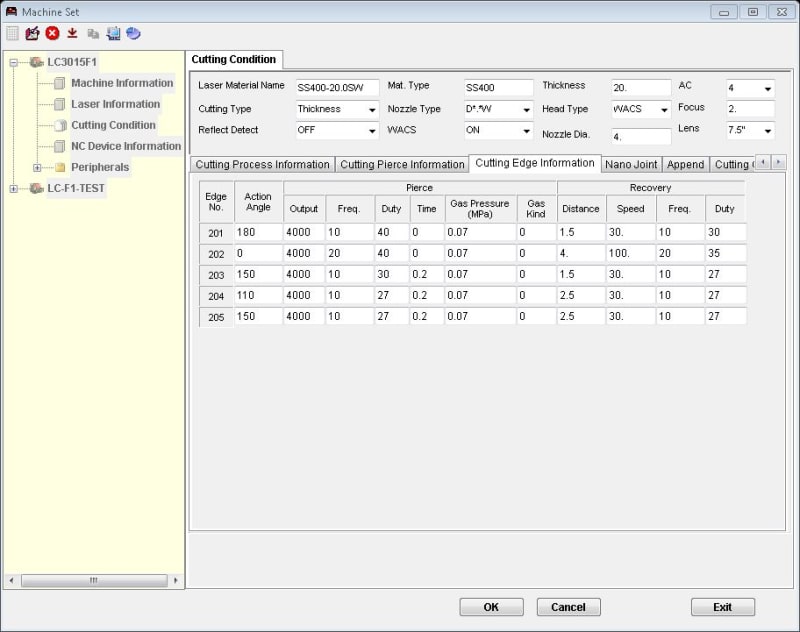800x632 pixels.
Task: Collapse the LC3015F1 tree node
Action: pos(14,63)
